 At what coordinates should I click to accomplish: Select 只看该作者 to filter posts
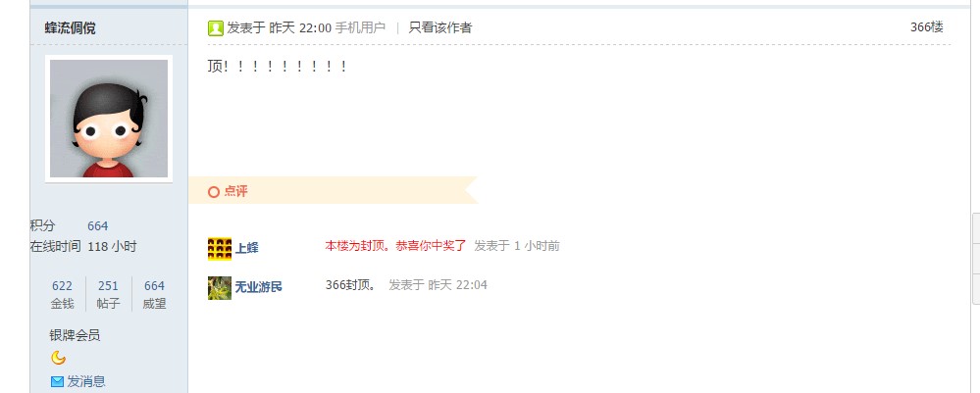point(440,27)
